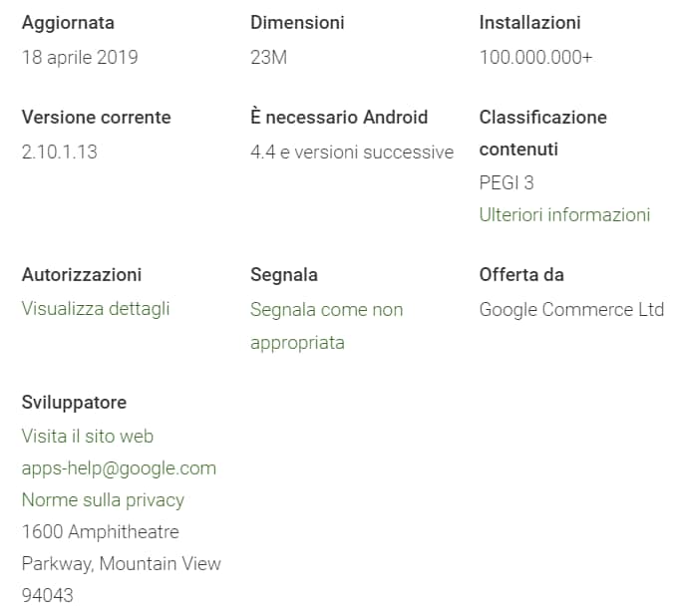This screenshot has height=616, width=677.
Task: Open the Ulteriori informazioni link
Action: pos(564,214)
